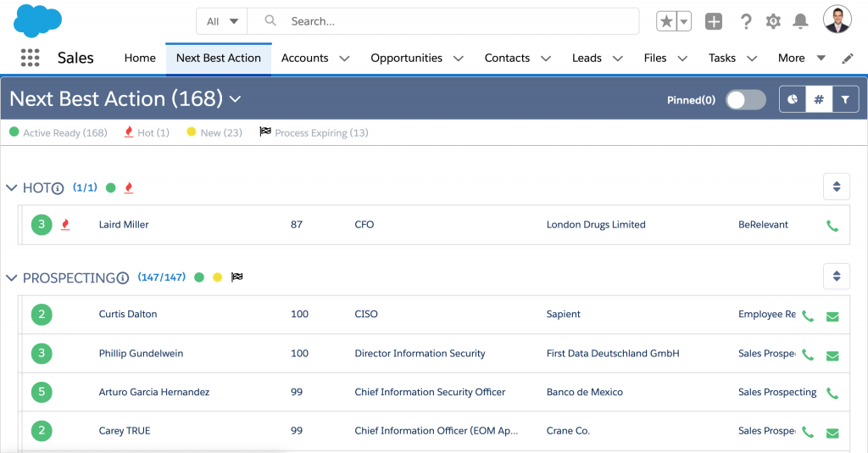Viewport: 868px width, 453px height.
Task: Open the All search scope dropdown
Action: point(222,21)
